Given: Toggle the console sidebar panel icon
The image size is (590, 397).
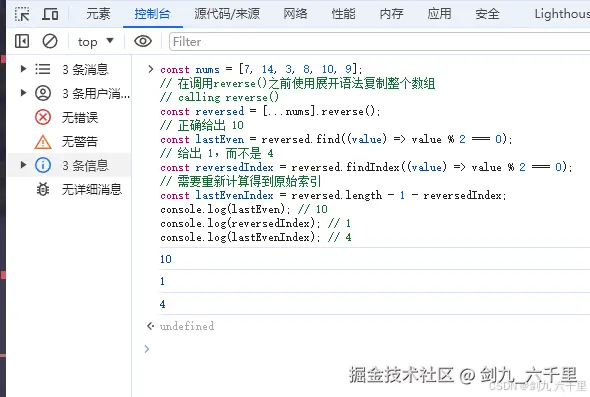Looking at the screenshot, I should [x=22, y=41].
